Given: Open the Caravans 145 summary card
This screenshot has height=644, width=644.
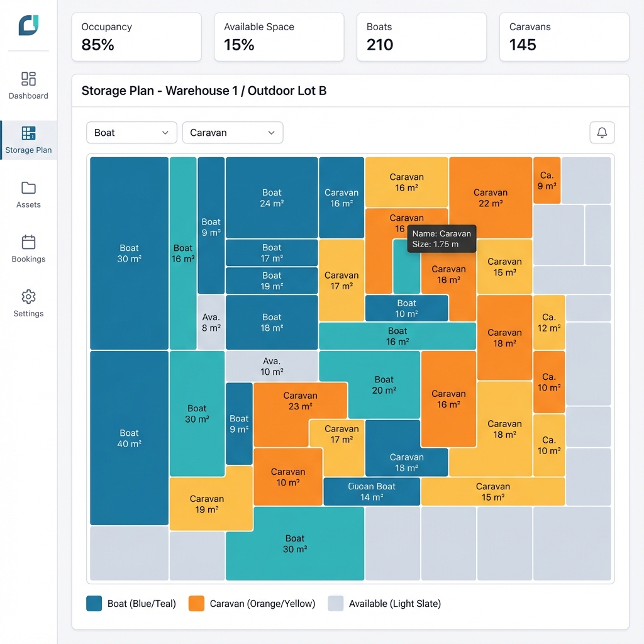Looking at the screenshot, I should (564, 37).
